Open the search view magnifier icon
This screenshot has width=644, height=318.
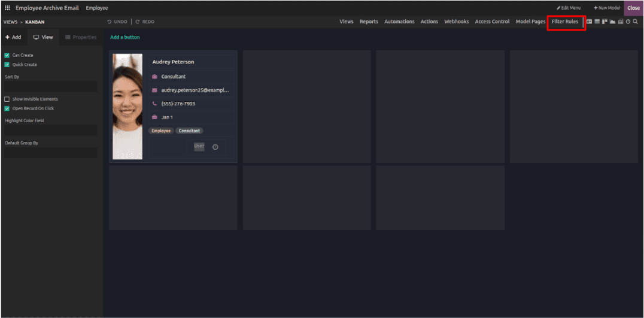(636, 22)
